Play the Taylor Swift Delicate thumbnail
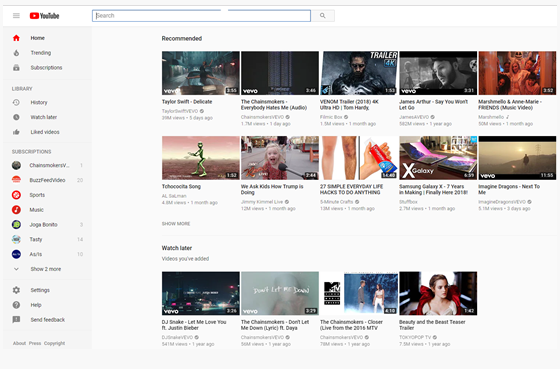560x369 pixels. (x=201, y=73)
